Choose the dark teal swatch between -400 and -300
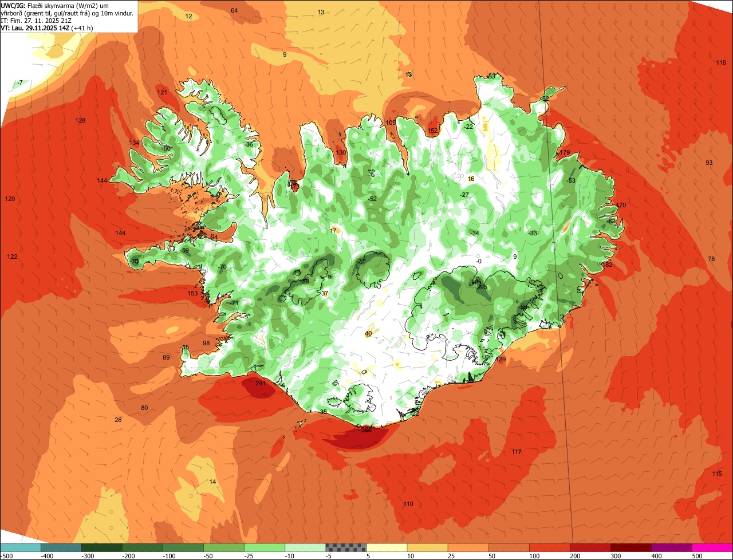 pyautogui.click(x=61, y=547)
